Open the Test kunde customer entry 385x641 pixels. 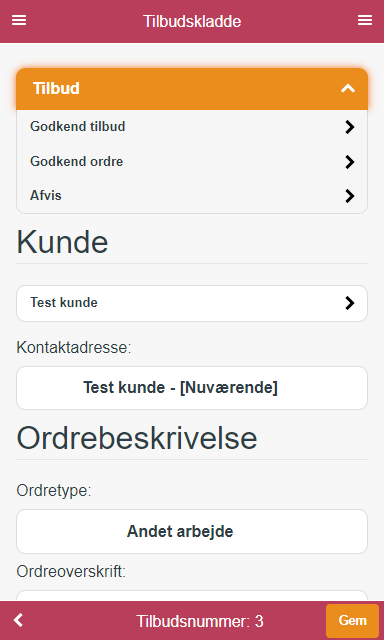coord(192,303)
